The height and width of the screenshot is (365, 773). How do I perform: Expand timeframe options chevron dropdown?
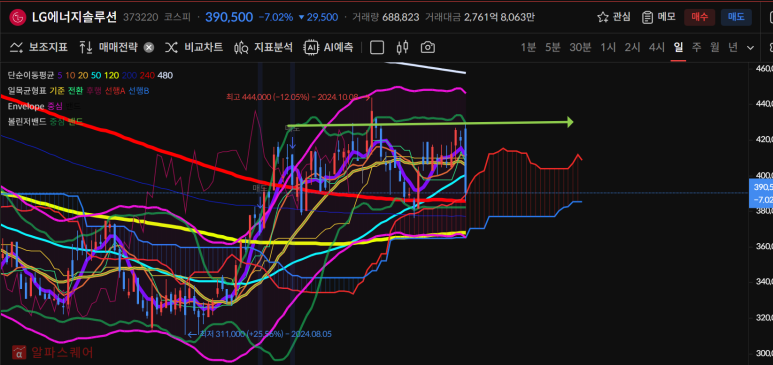click(x=750, y=48)
